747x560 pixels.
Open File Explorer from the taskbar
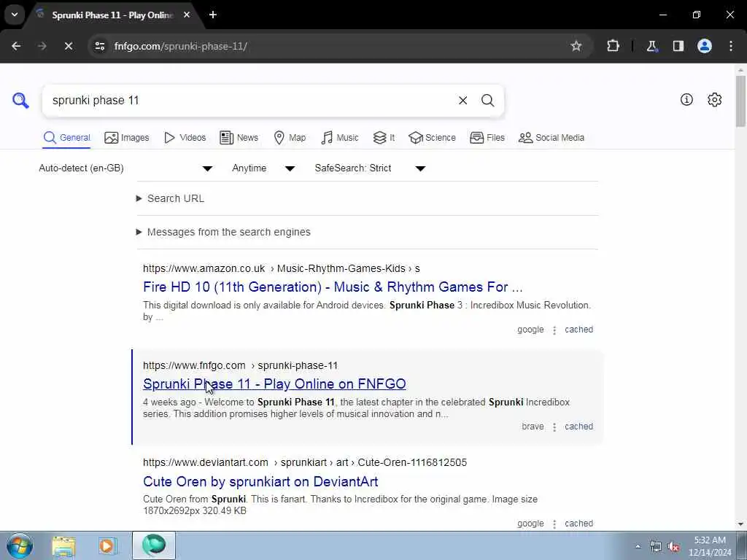[x=64, y=545]
